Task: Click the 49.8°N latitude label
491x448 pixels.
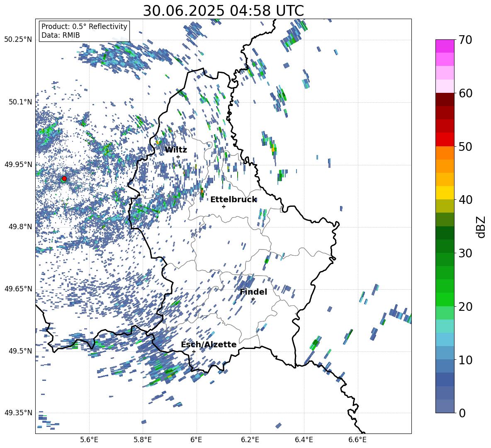Action: click(20, 226)
